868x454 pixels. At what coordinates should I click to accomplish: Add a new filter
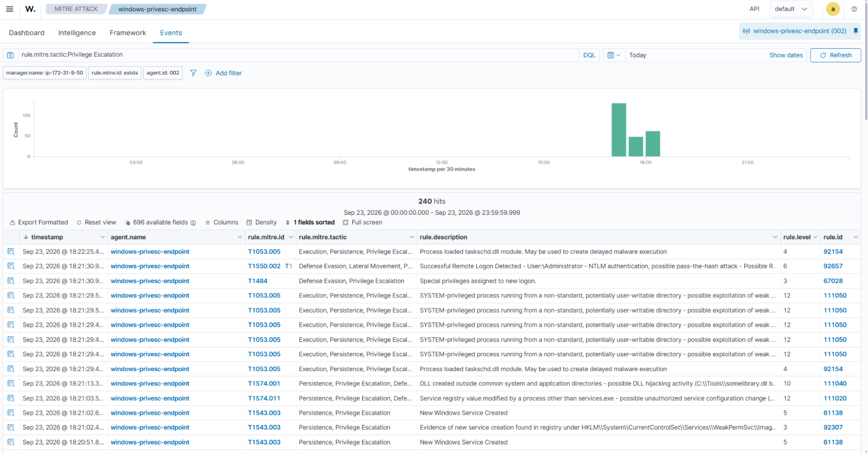[x=224, y=73]
